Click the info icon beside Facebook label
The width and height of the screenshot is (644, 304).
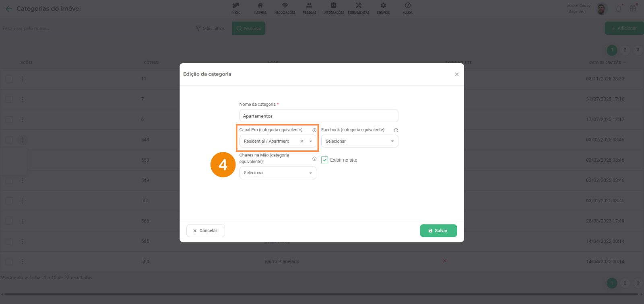point(396,130)
